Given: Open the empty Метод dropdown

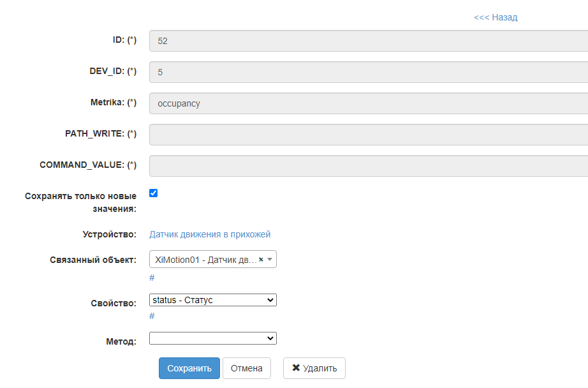Looking at the screenshot, I should click(x=212, y=338).
